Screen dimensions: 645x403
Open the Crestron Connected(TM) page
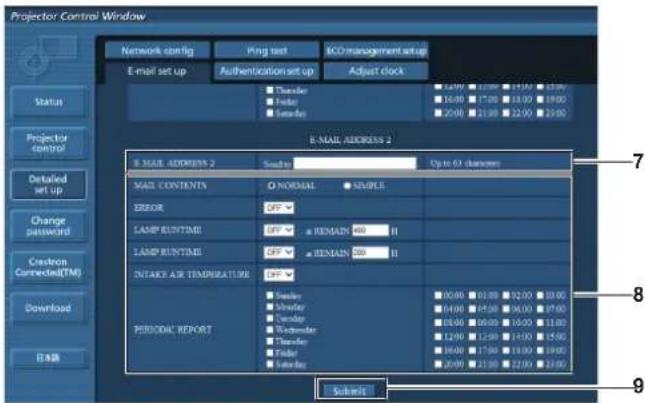[49, 267]
